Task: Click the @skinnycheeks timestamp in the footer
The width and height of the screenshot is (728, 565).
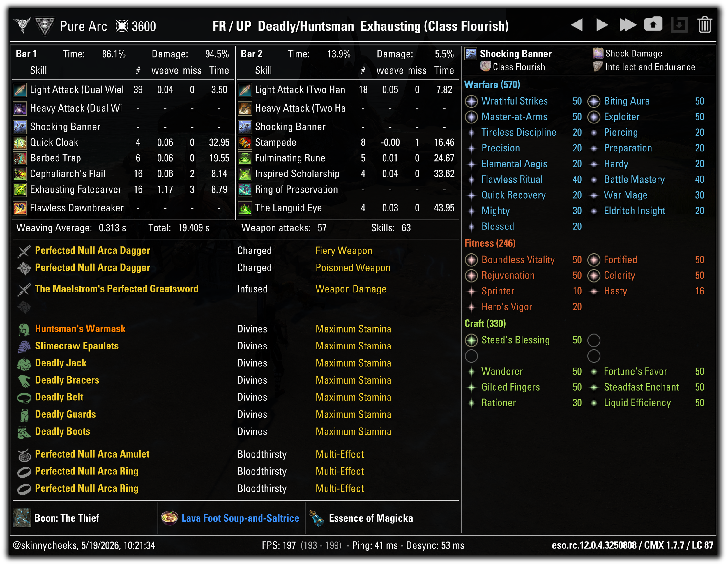Action: click(x=84, y=545)
